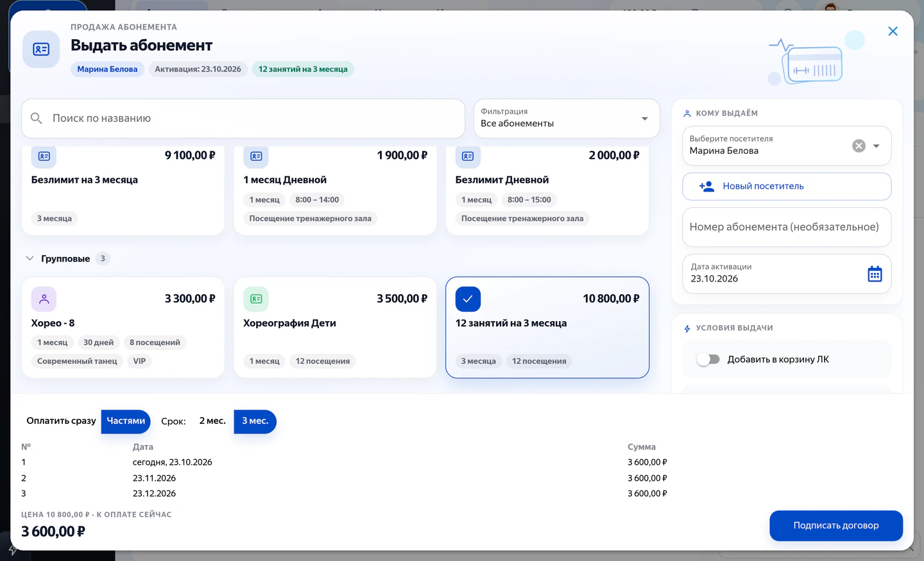Select the 1 месяц Дневной card
Screen dimensions: 924x561
pos(335,190)
